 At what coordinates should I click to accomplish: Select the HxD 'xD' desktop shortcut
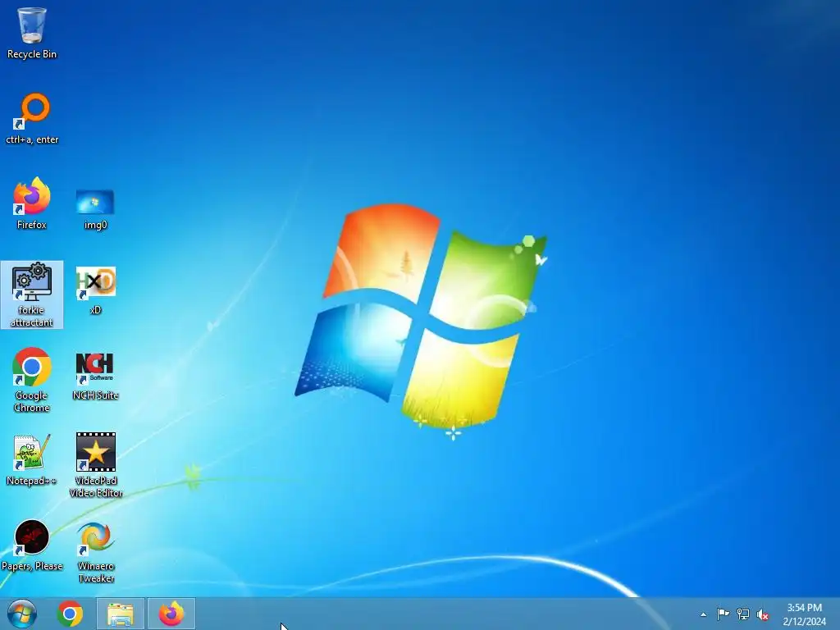pos(95,290)
